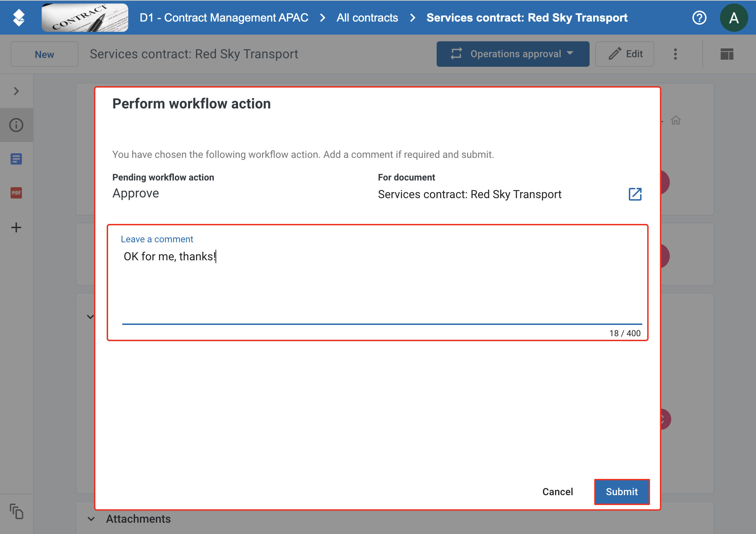Image resolution: width=756 pixels, height=534 pixels.
Task: Select the info icon in sidebar
Action: click(16, 125)
